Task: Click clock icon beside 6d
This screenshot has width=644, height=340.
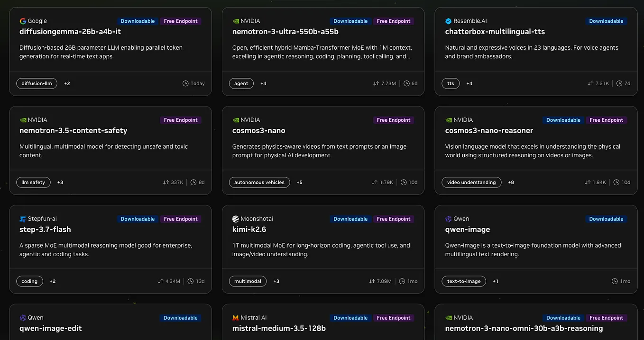Action: pyautogui.click(x=406, y=83)
